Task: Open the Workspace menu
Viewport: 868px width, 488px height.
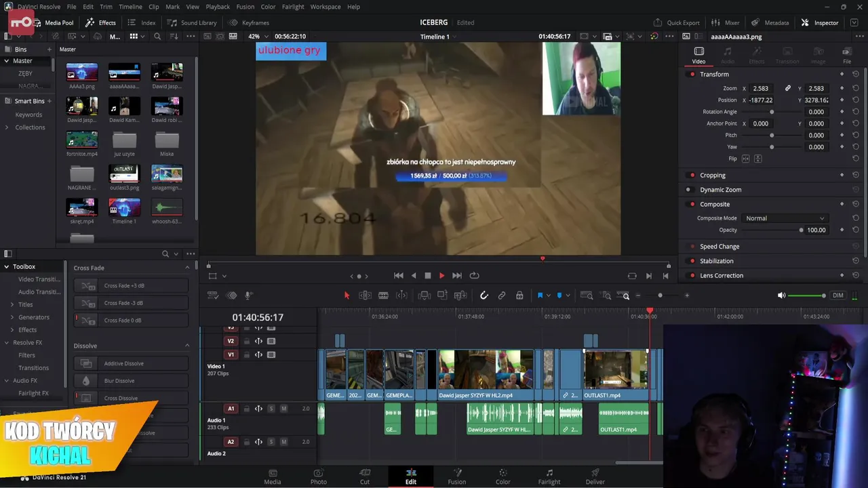Action: pyautogui.click(x=325, y=7)
